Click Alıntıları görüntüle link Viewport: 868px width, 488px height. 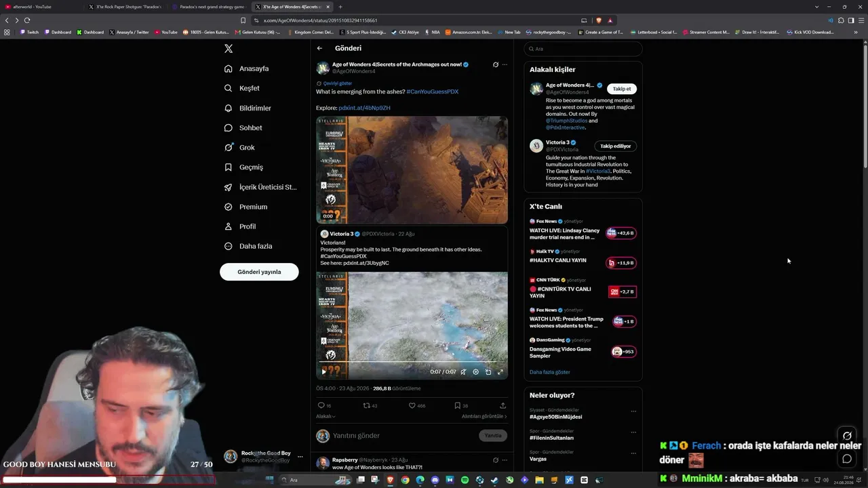click(484, 416)
